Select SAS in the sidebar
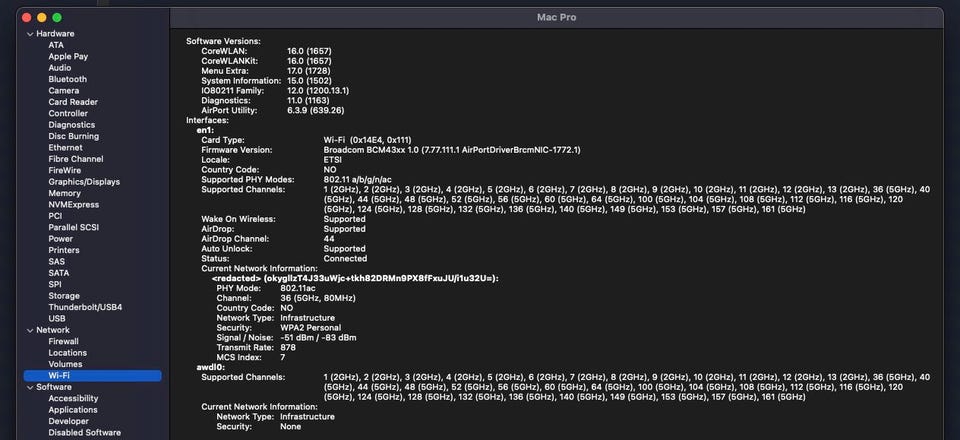Viewport: 960px width, 440px height. point(56,261)
